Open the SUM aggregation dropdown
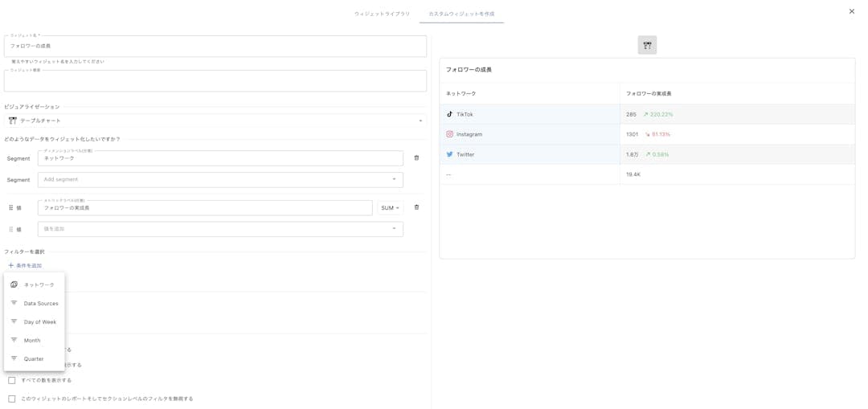Screen dimensions: 868x409 click(x=390, y=208)
